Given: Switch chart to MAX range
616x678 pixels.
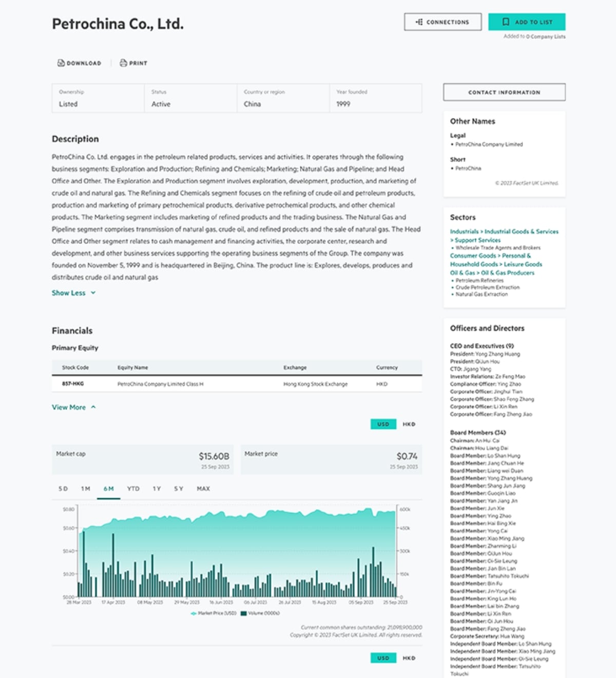Looking at the screenshot, I should pyautogui.click(x=203, y=489).
